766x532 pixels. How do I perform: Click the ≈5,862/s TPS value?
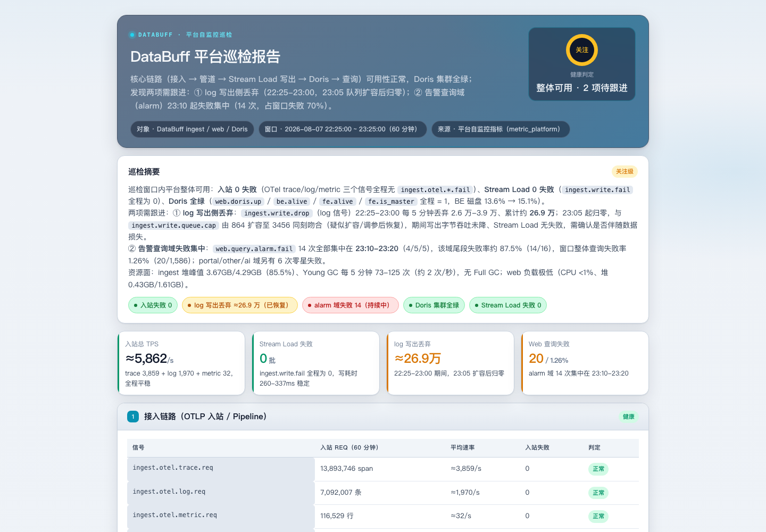[149, 359]
